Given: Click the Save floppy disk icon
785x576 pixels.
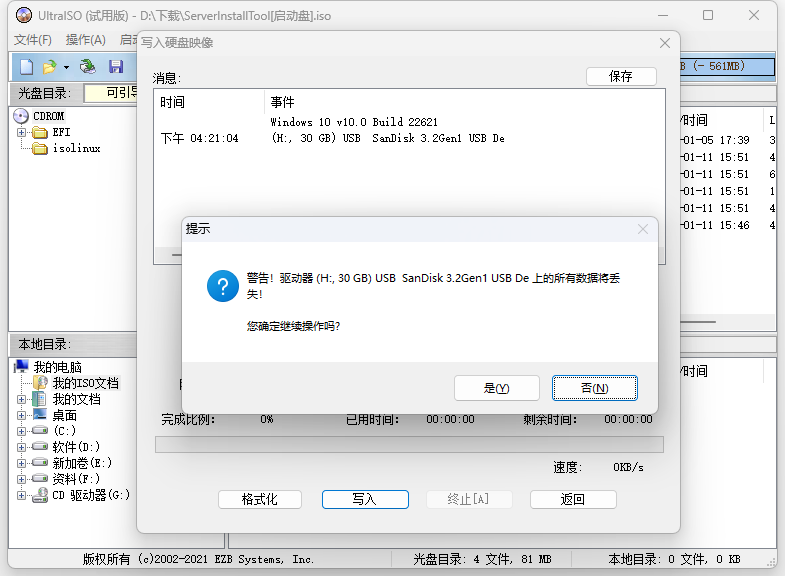Looking at the screenshot, I should [116, 67].
